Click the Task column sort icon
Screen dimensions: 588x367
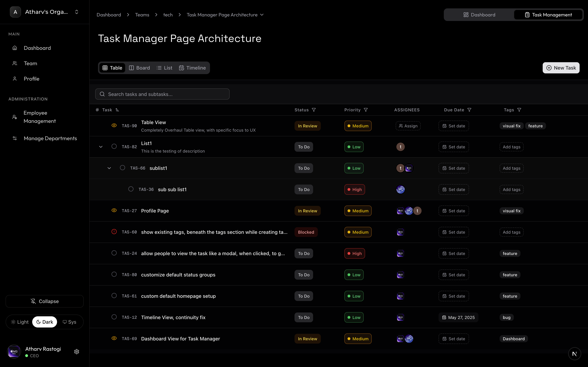click(117, 110)
